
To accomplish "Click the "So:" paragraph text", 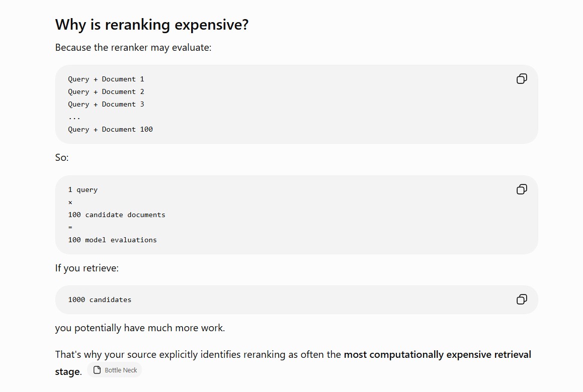I will pyautogui.click(x=62, y=157).
